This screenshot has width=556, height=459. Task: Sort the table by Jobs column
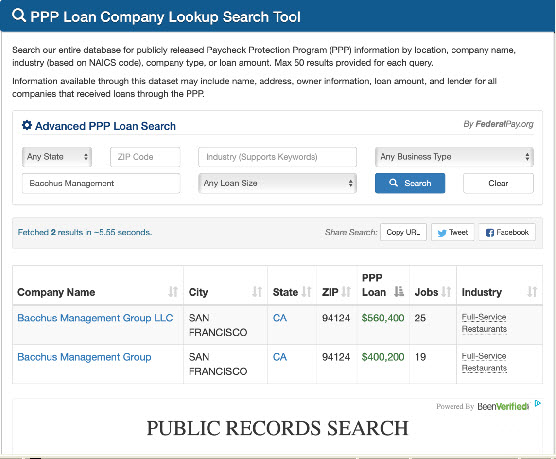click(x=446, y=292)
